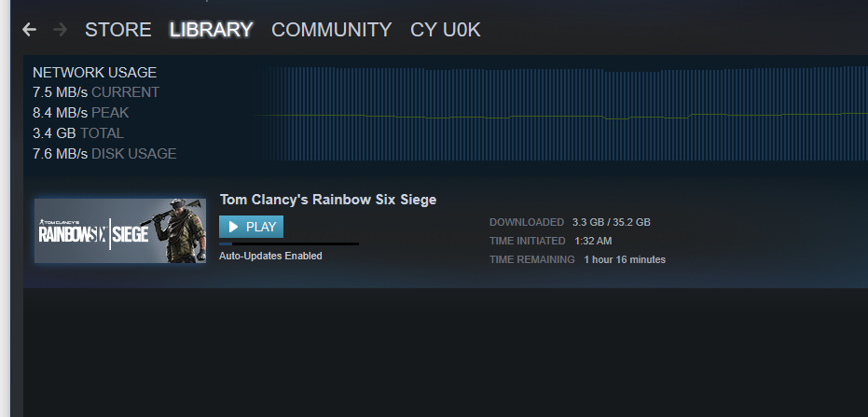Click the Auto-Updates Enabled label

coord(270,256)
